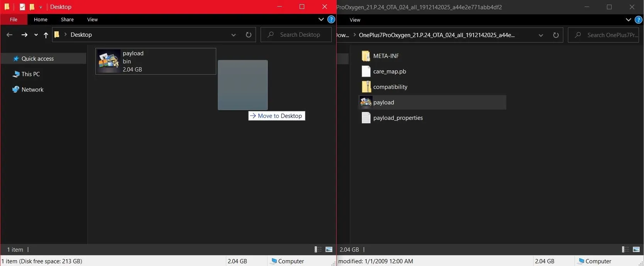Screen dimensions: 644x266
Task: Click the magnifier icon in Search Desktop box
Action: [x=271, y=35]
